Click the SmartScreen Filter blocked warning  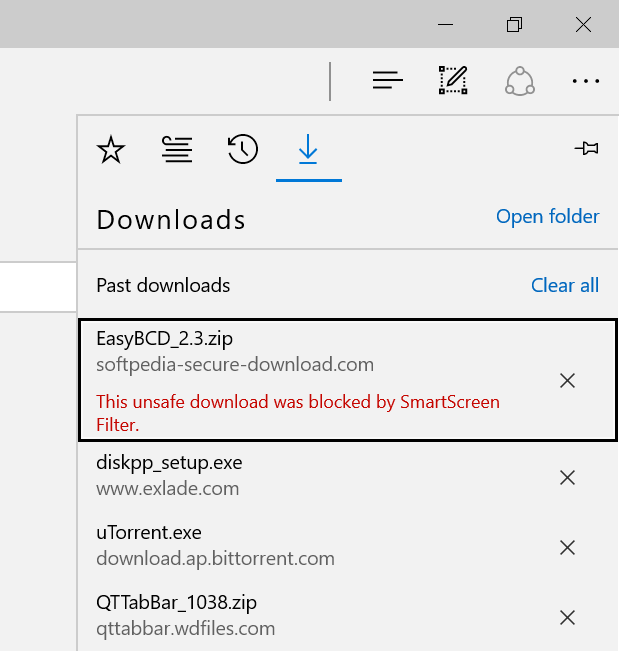pos(298,414)
